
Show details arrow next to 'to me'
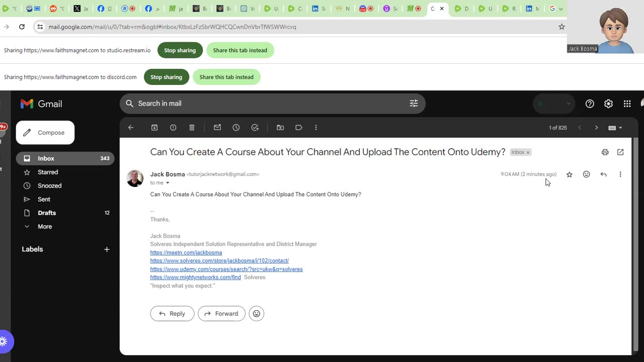tap(168, 183)
